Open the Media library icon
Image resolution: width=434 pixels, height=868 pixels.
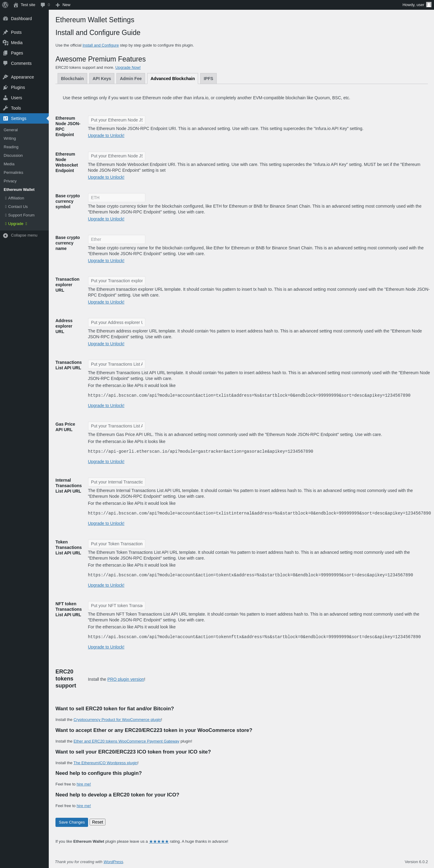(x=5, y=43)
